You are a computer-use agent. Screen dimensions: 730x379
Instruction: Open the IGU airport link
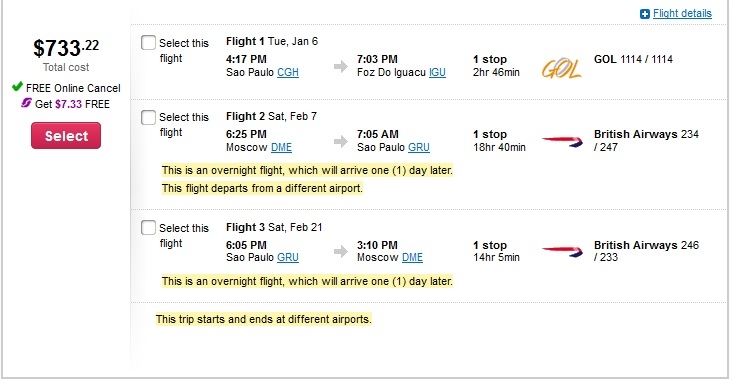point(437,73)
